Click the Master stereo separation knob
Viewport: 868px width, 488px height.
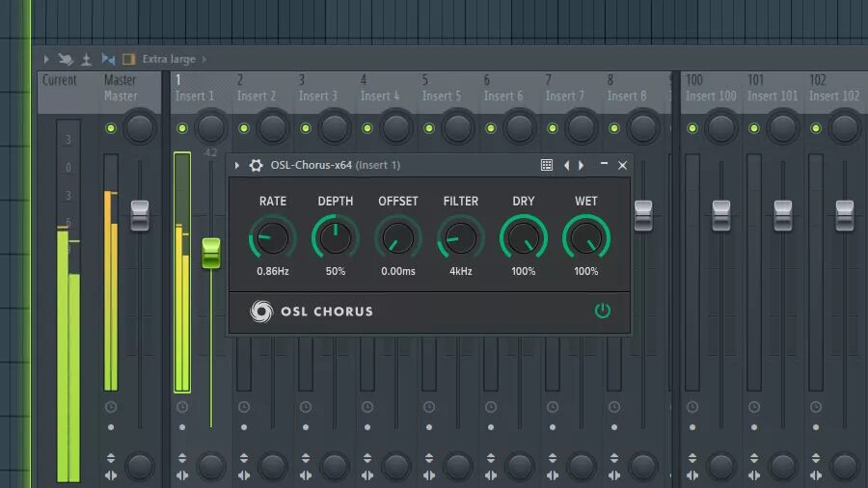click(140, 467)
